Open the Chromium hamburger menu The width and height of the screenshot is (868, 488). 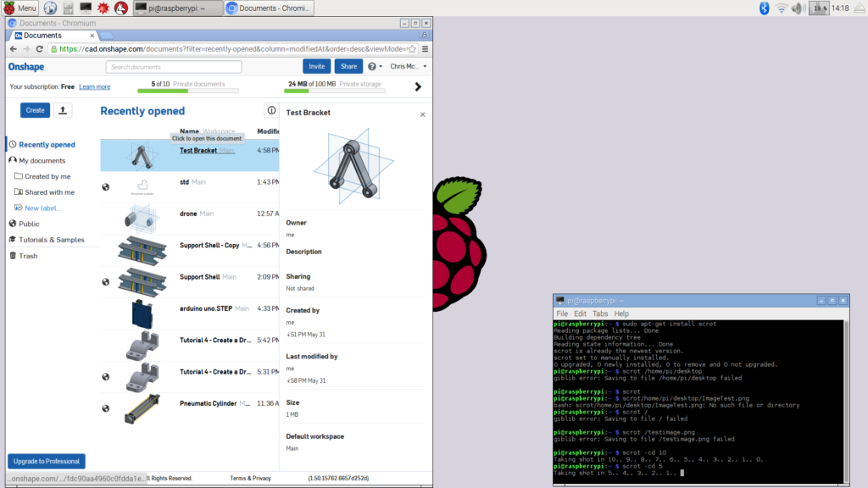(426, 48)
